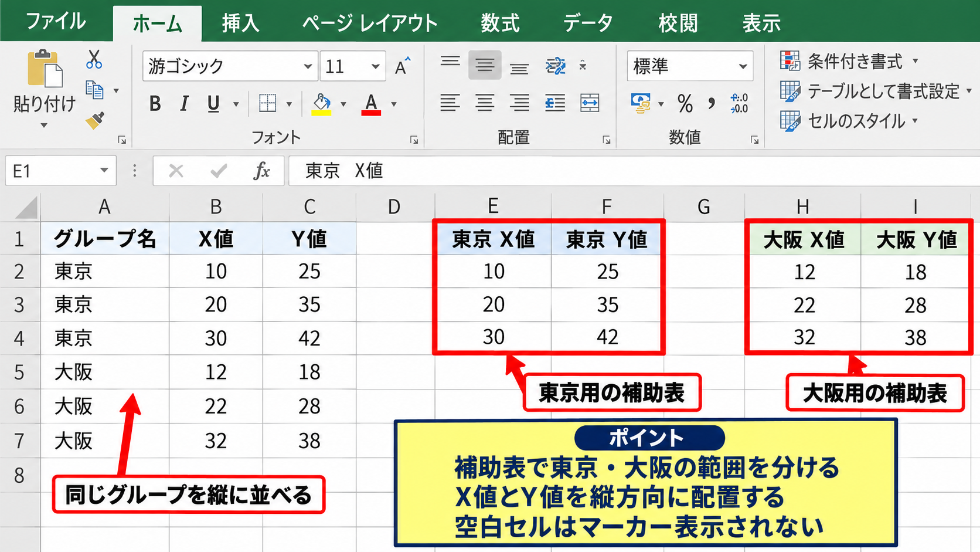Click the Paste (貼り付け) clipboard icon
Viewport: 980px width, 552px height.
point(45,69)
